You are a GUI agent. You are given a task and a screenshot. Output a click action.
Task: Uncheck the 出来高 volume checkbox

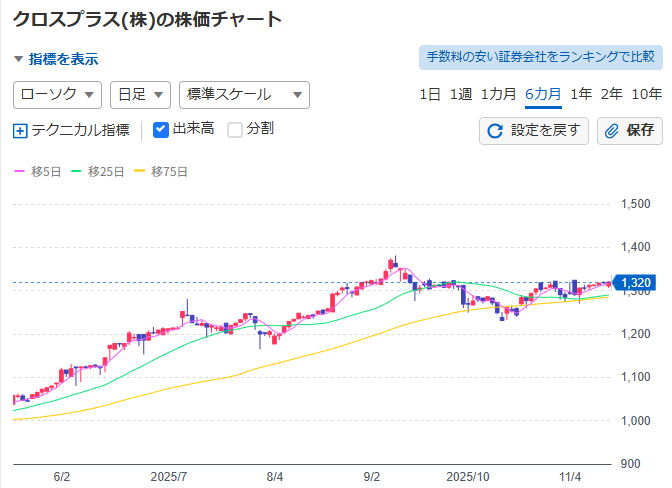click(x=161, y=130)
